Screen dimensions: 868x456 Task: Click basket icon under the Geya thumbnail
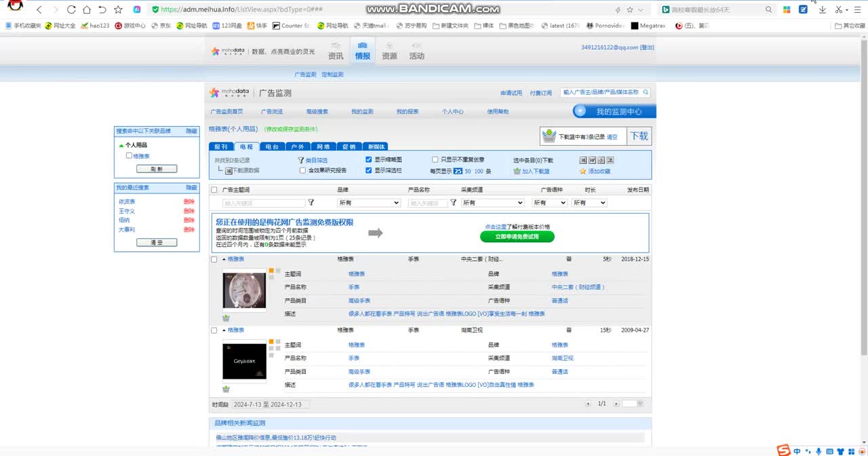point(226,389)
